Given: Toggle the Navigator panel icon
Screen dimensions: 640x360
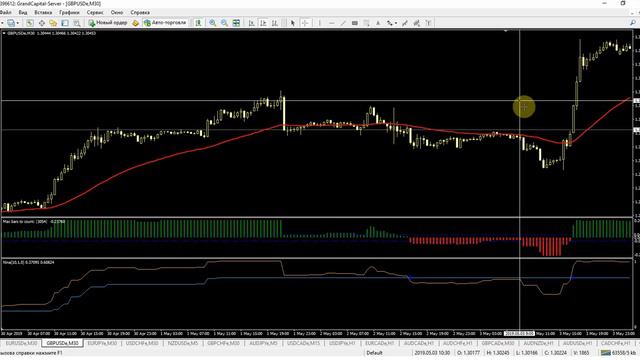Looking at the screenshot, I should pyautogui.click(x=53, y=23).
